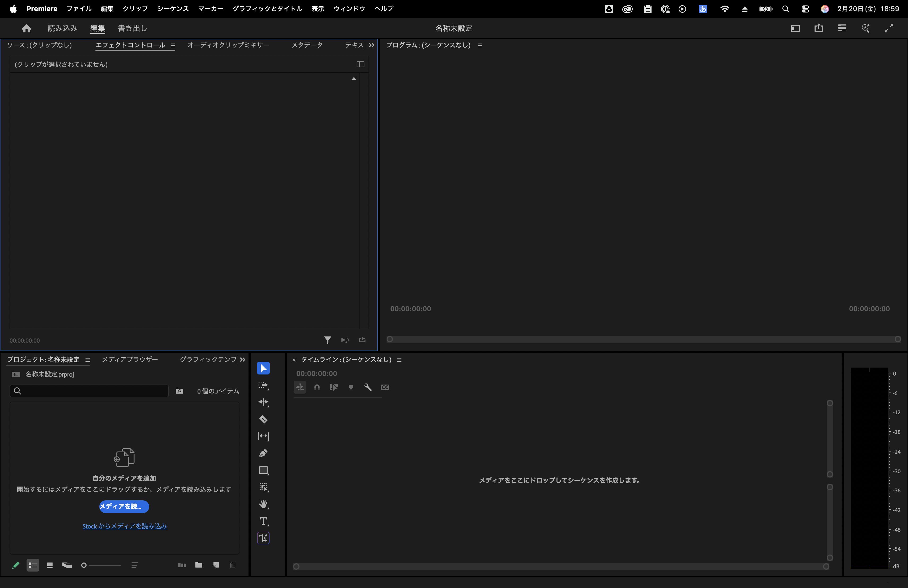This screenshot has height=588, width=908.
Task: Click the Slip tool icon
Action: coord(263,436)
